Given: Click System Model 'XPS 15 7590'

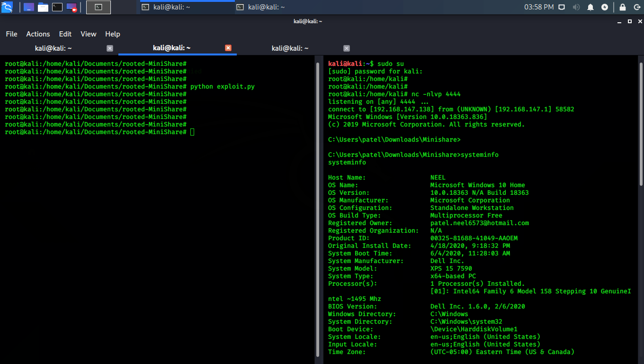Looking at the screenshot, I should click(451, 269).
